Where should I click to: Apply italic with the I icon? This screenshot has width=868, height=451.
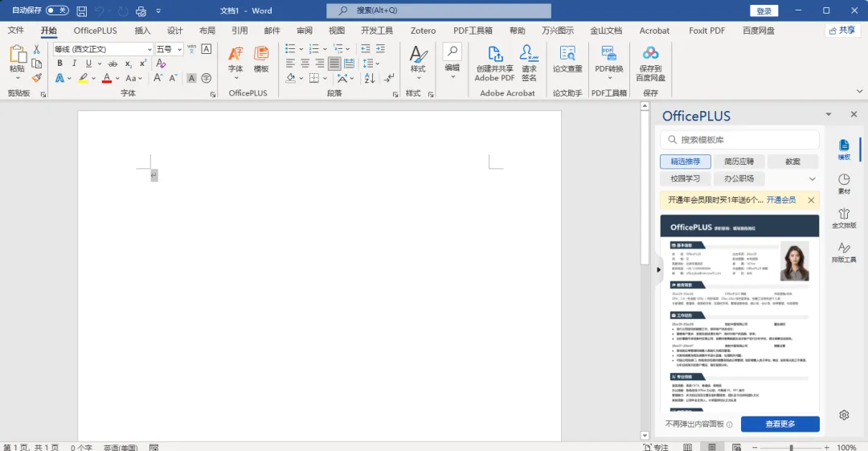pos(74,64)
